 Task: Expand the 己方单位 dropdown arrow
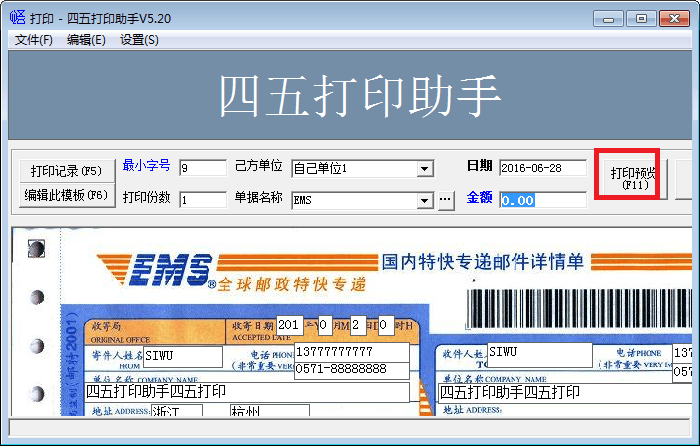coord(425,169)
